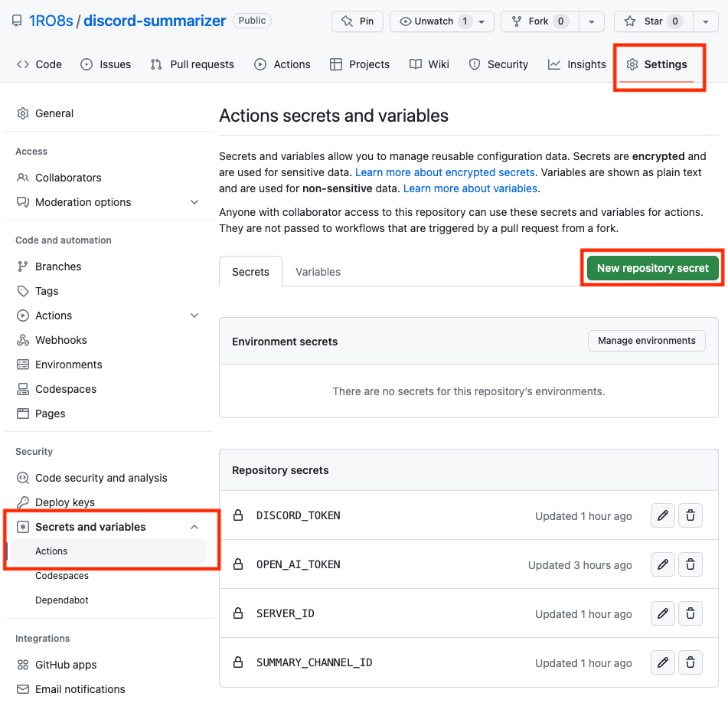The width and height of the screenshot is (728, 703).
Task: Star the repository
Action: point(654,21)
